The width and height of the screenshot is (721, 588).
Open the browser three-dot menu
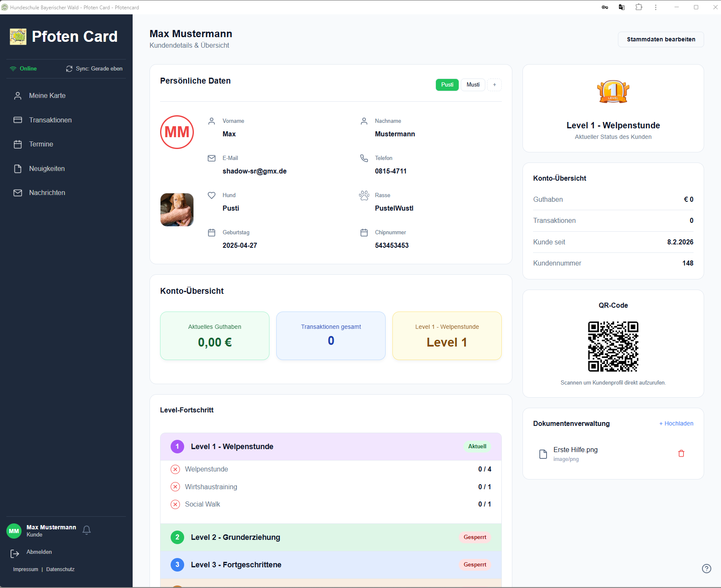click(656, 7)
